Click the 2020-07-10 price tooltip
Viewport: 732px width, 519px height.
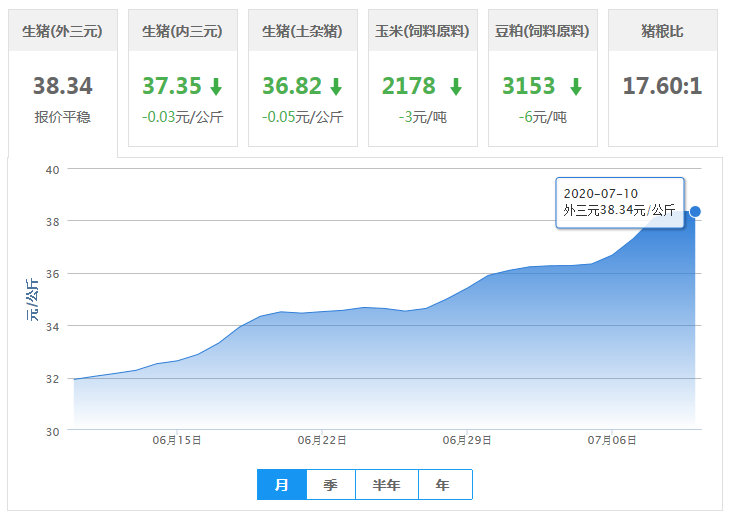619,202
